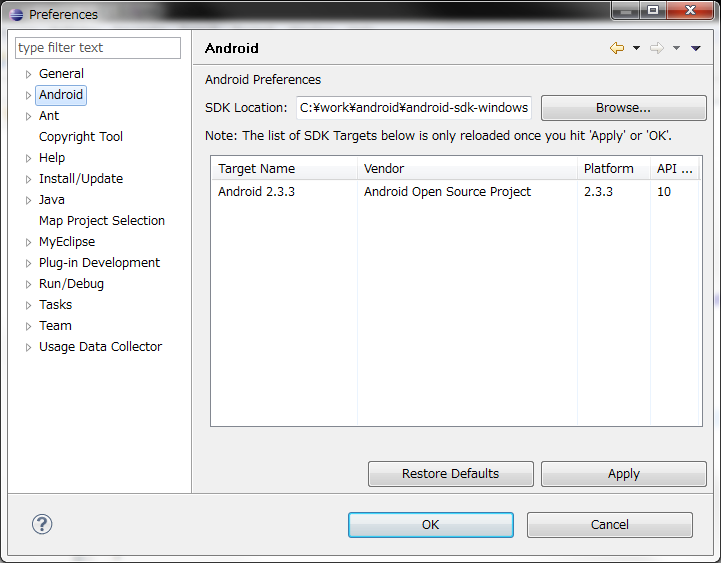Expand the MyEclipse tree node
Screen dimensions: 721x563
click(29, 242)
